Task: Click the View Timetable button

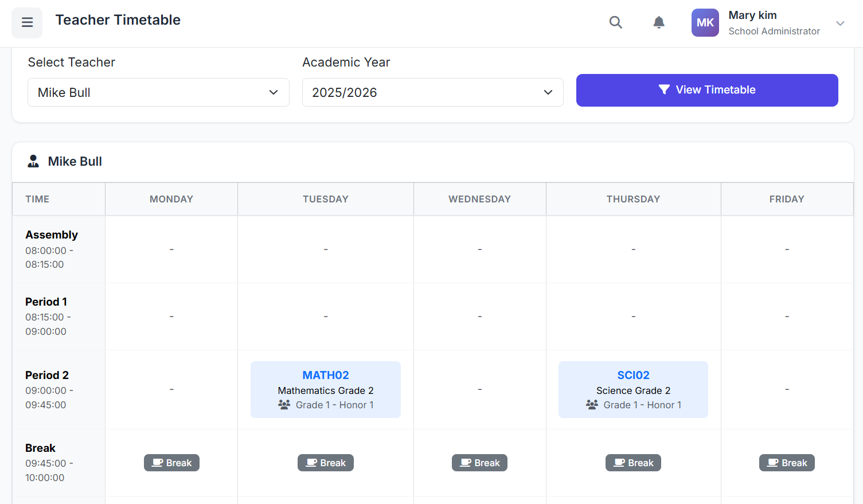Action: point(707,90)
